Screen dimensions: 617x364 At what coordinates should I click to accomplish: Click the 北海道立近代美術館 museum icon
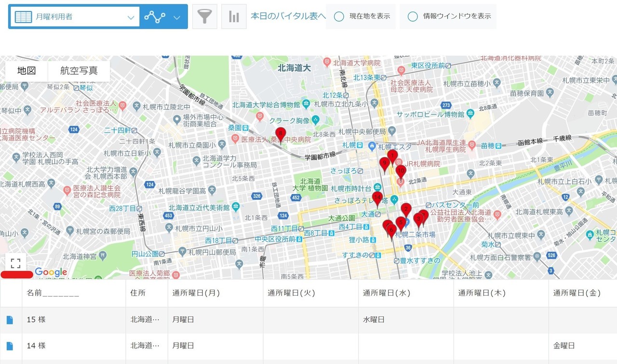click(x=235, y=207)
